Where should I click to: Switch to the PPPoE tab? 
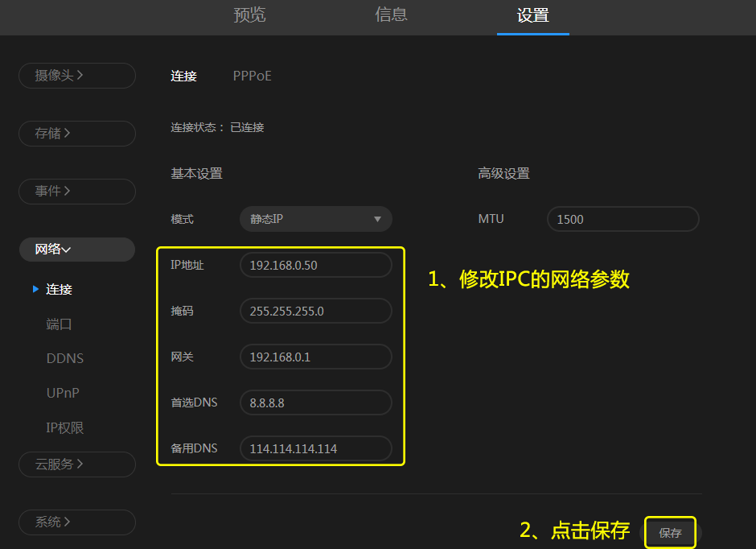252,76
